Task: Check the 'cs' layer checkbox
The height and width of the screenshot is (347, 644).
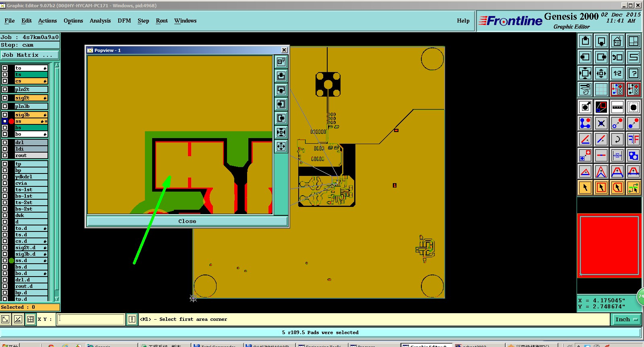Action: click(x=5, y=81)
